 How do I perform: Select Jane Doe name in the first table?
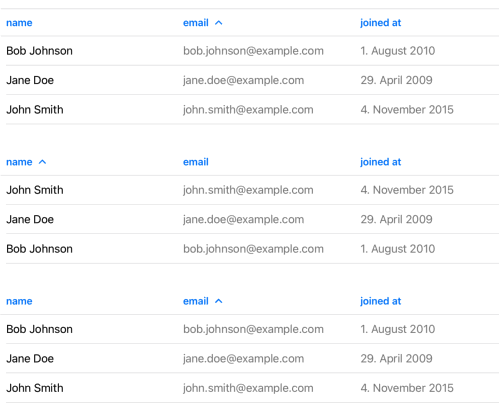[30, 80]
